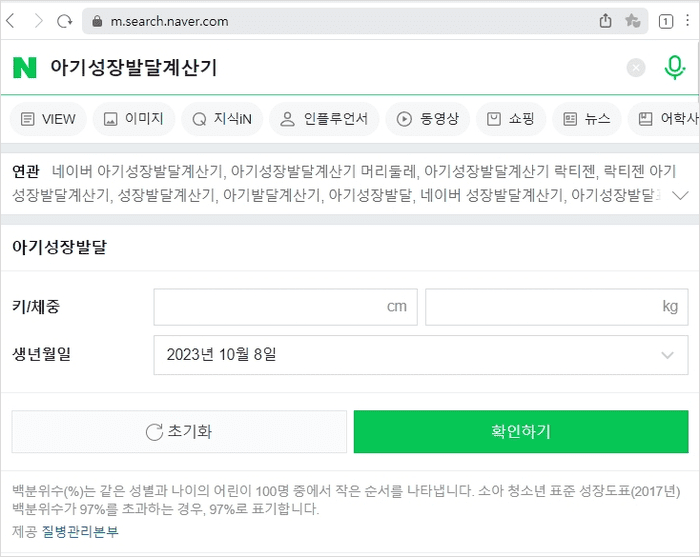This screenshot has width=700, height=557.
Task: Switch to the VIEW tab
Action: (x=48, y=119)
